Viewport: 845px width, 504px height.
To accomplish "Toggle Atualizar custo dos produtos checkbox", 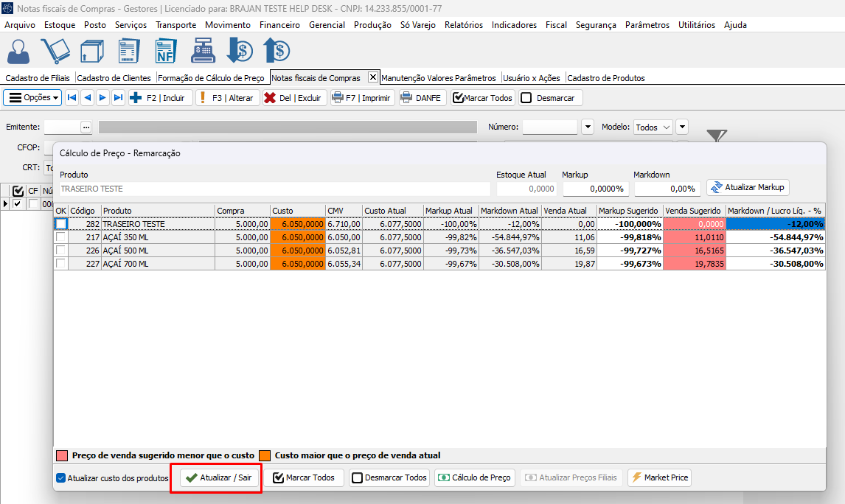I will click(61, 477).
